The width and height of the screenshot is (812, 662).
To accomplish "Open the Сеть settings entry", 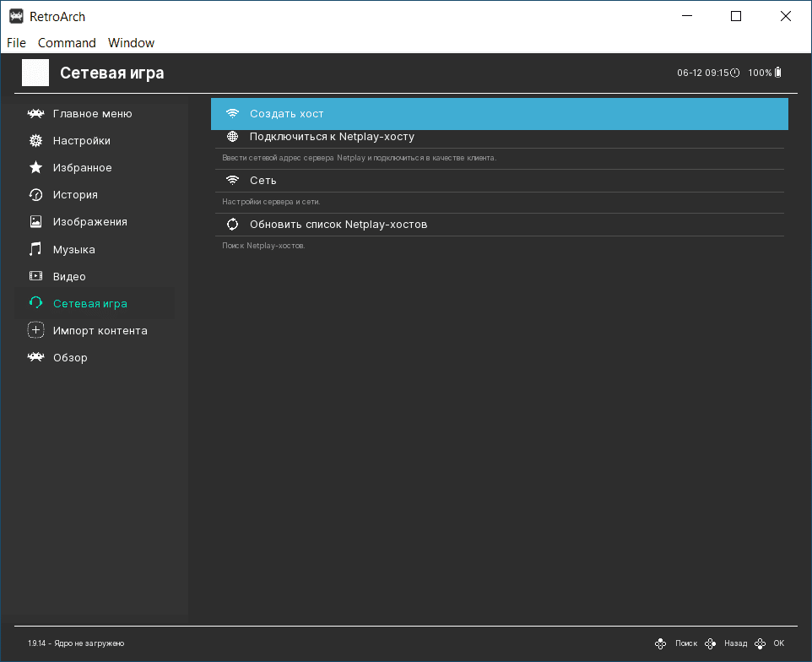I will (x=499, y=180).
